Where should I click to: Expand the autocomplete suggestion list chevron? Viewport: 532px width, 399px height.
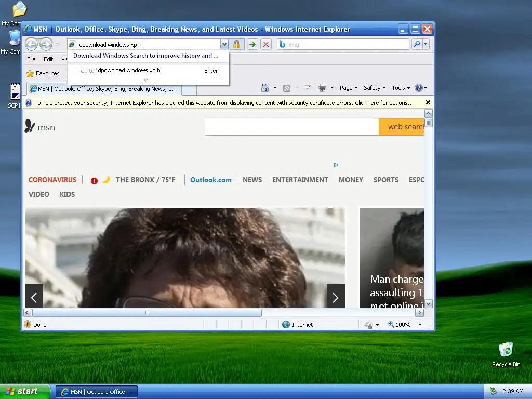(146, 81)
